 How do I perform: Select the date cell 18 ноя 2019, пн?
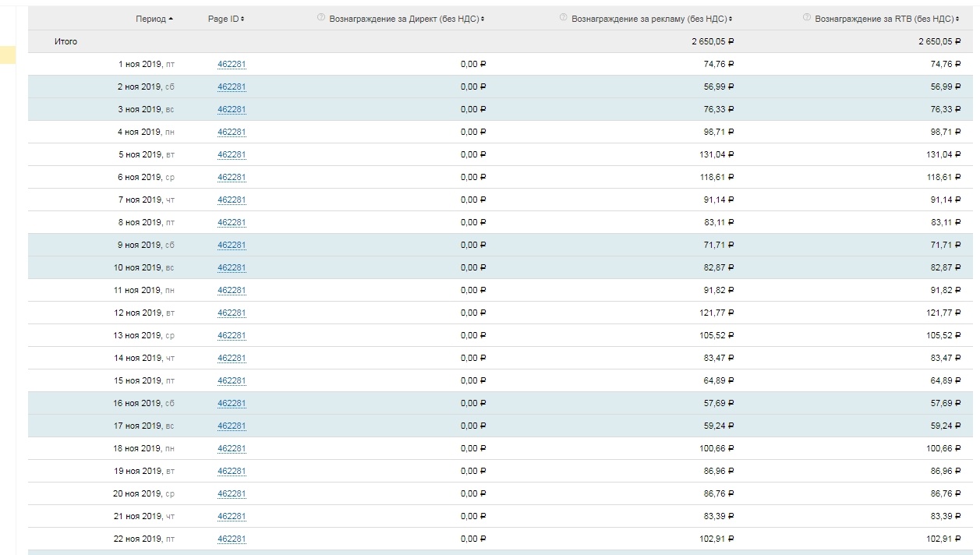(144, 448)
